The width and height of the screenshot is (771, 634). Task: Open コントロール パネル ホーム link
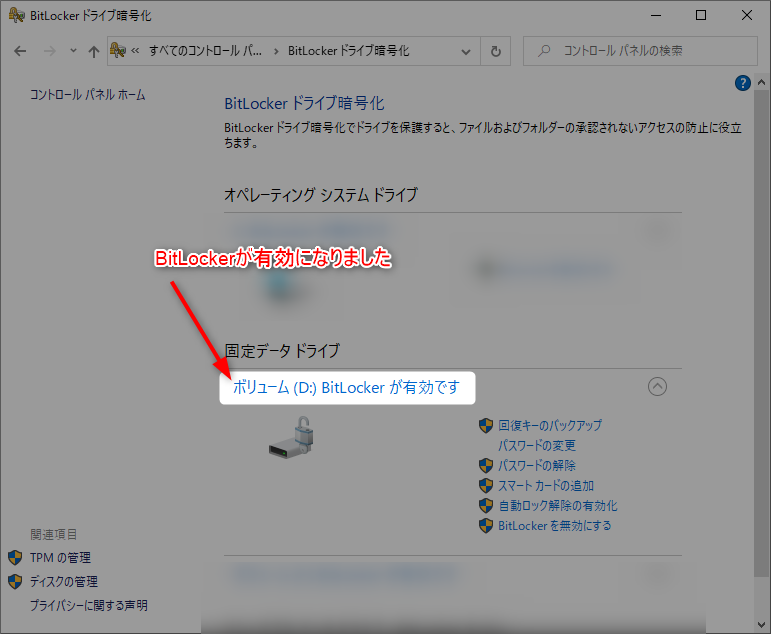[88, 94]
